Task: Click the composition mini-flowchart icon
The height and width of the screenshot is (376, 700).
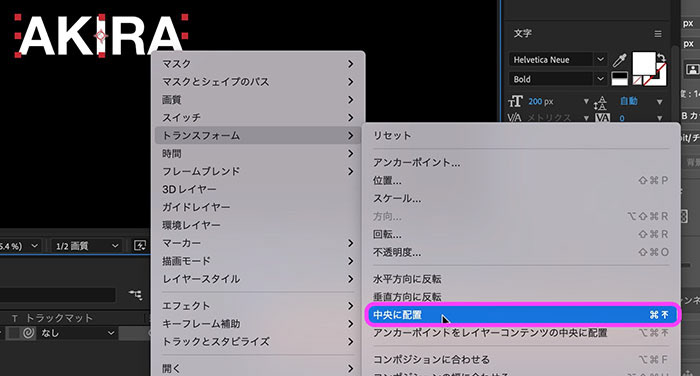Action: tap(135, 295)
